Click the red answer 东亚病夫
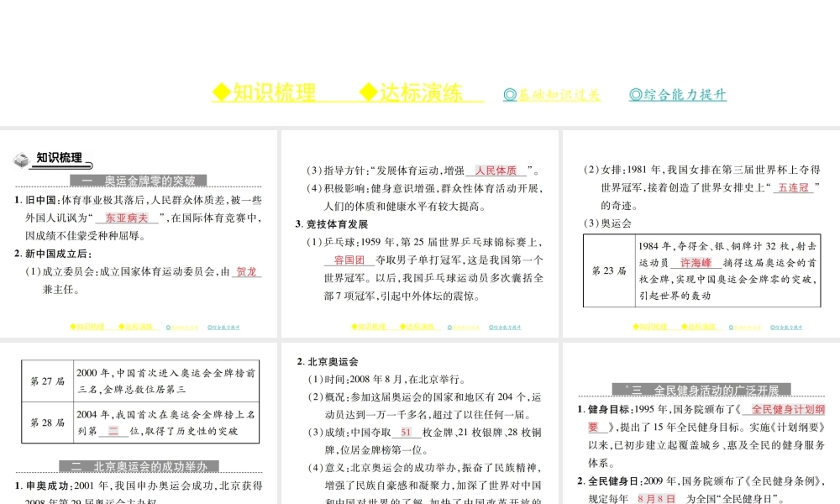This screenshot has height=504, width=840. 127,218
